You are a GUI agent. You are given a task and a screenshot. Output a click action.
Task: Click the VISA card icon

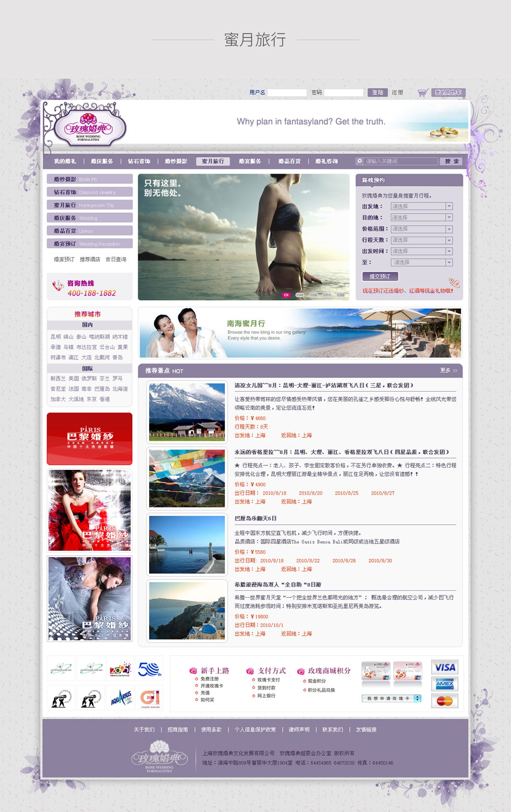coord(445,668)
